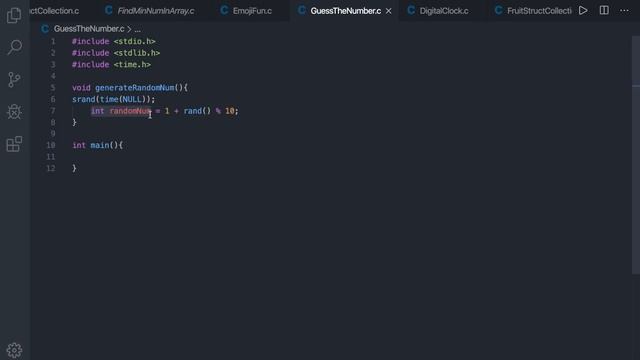Select the GuessTheNumber.c tab
640x360 pixels.
tap(345, 11)
